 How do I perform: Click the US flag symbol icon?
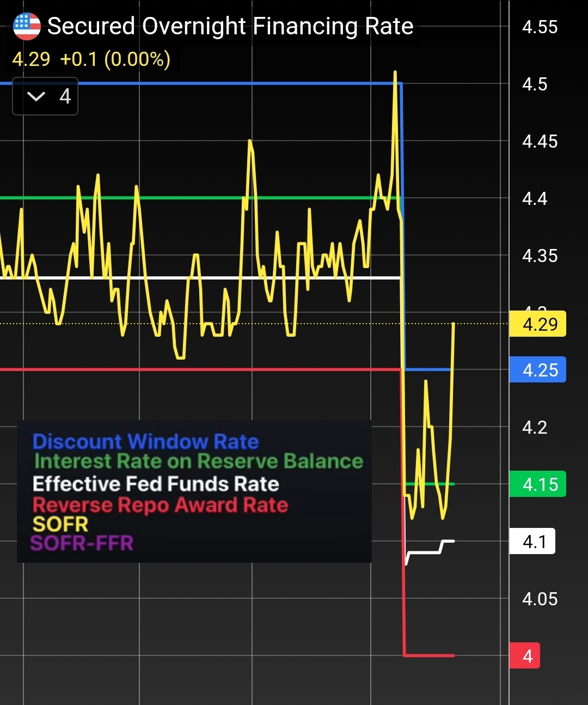coord(27,27)
